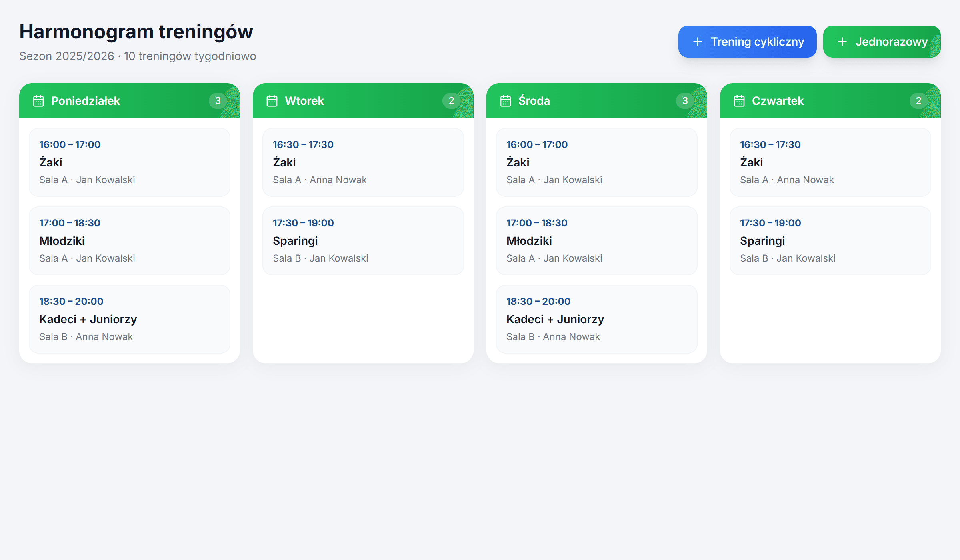The image size is (960, 560).
Task: Click Sala A · Anna Nowak in Czwartek
Action: click(787, 180)
